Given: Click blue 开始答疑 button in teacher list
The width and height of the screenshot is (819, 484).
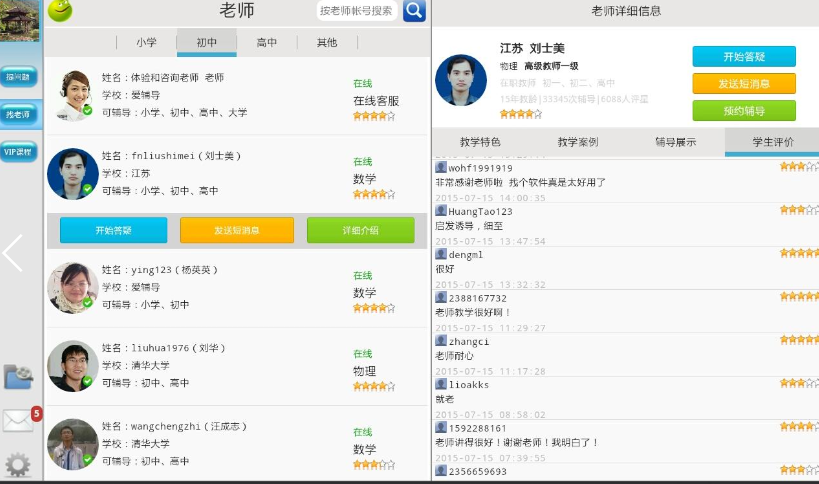Looking at the screenshot, I should (113, 230).
